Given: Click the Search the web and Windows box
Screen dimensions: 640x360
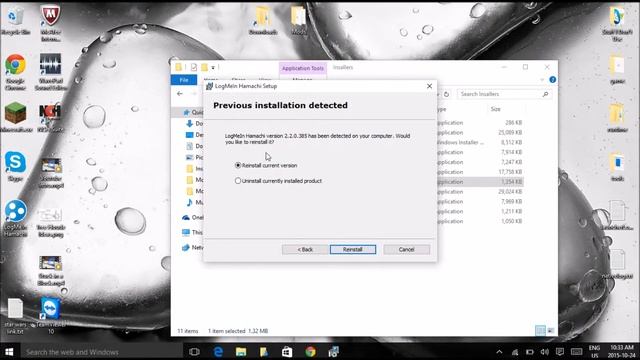Looking at the screenshot, I should click(x=101, y=351).
